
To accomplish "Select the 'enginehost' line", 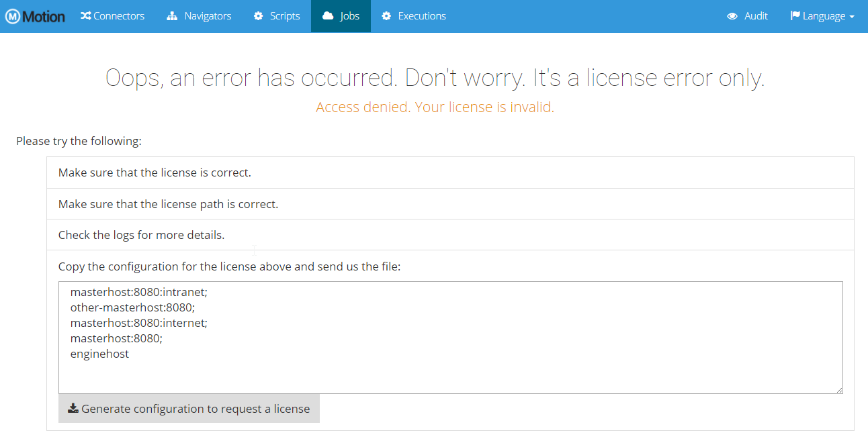I will tap(99, 354).
